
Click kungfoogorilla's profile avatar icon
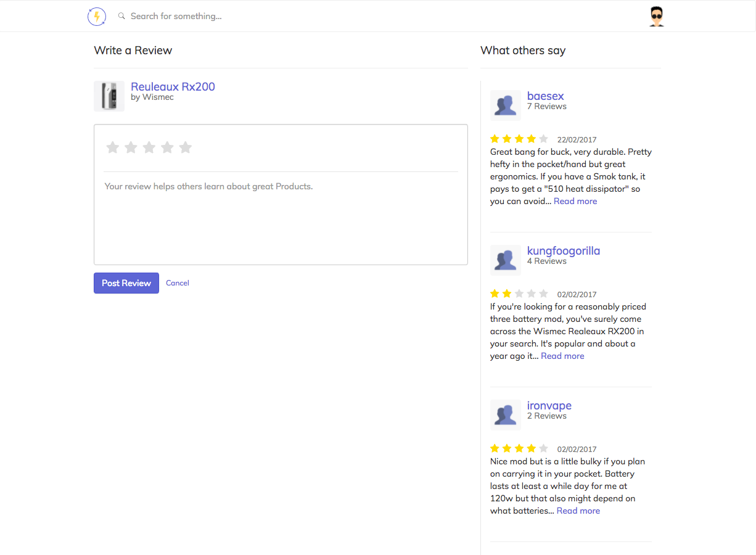point(506,260)
